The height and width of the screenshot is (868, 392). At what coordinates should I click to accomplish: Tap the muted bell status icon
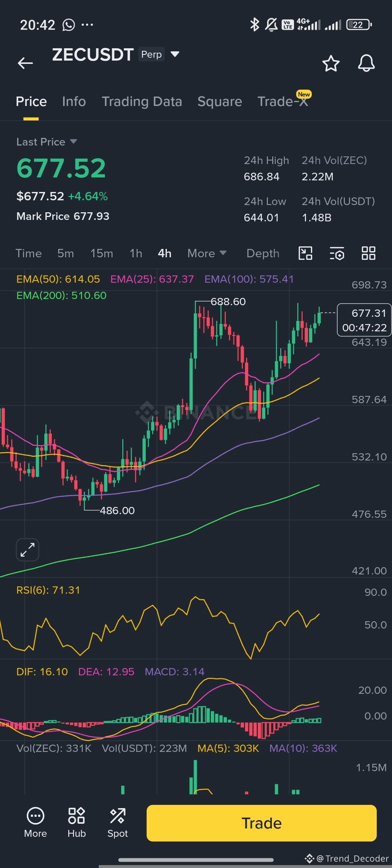point(271,25)
